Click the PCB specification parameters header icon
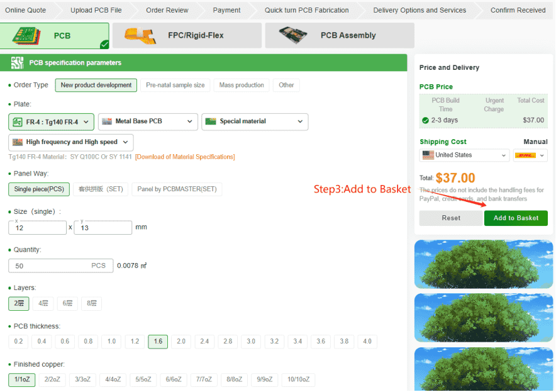The width and height of the screenshot is (556, 392). pyautogui.click(x=17, y=63)
